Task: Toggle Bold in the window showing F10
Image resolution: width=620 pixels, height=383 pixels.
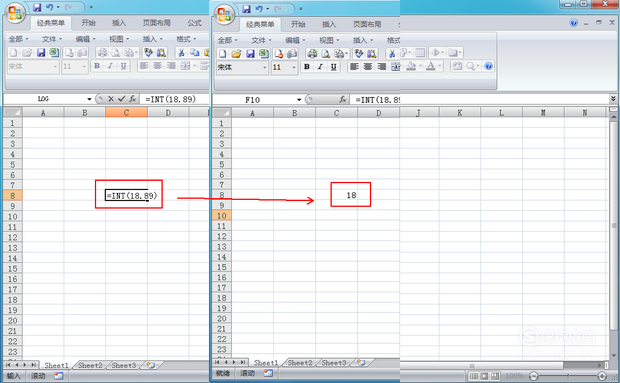Action: click(x=307, y=67)
